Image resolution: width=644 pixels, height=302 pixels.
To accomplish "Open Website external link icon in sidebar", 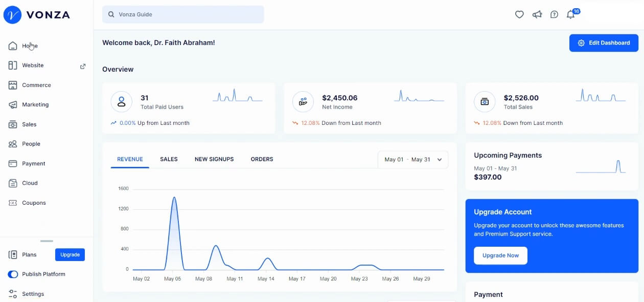I will [x=83, y=66].
